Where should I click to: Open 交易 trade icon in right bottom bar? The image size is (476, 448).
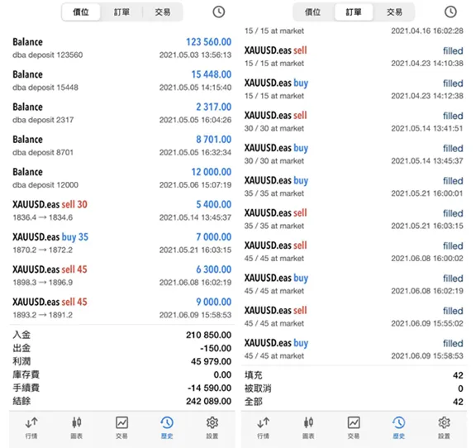pos(354,427)
